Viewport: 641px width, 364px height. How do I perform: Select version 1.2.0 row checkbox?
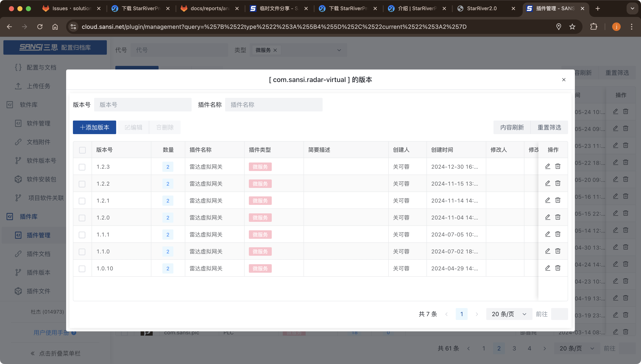click(82, 218)
